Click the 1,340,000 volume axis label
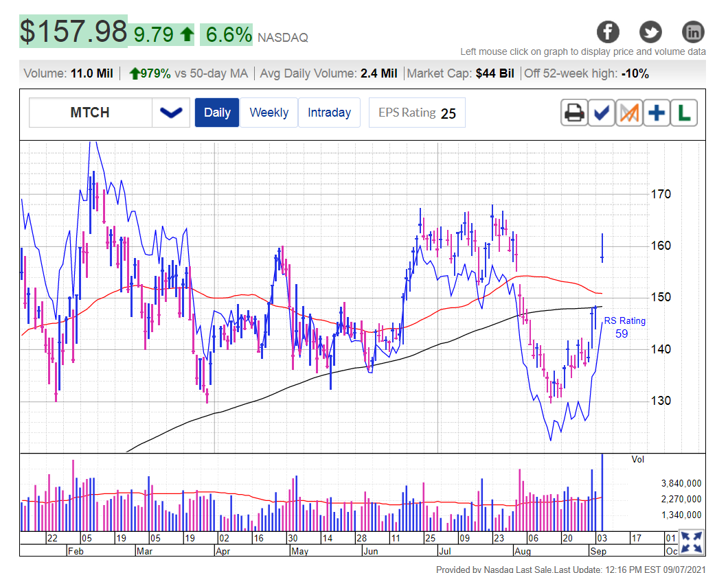Image resolution: width=728 pixels, height=573 pixels. [681, 515]
